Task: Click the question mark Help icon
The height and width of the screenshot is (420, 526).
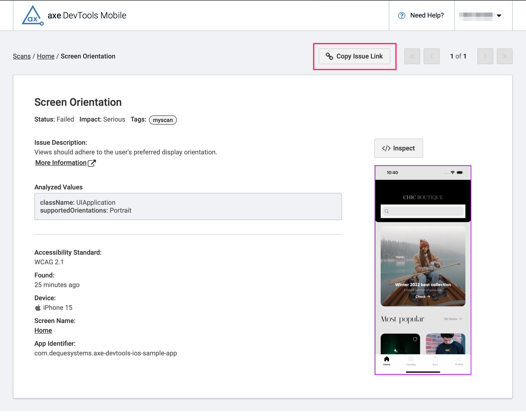Action: click(401, 15)
